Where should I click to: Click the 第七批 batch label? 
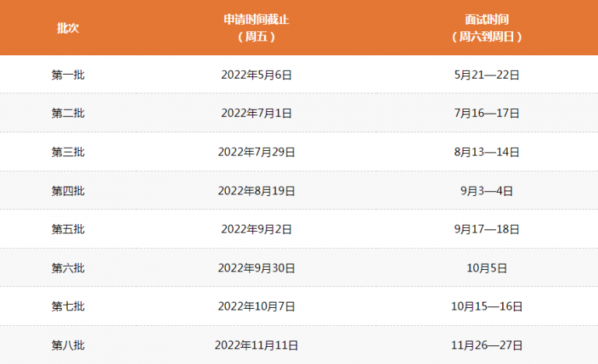pos(68,306)
